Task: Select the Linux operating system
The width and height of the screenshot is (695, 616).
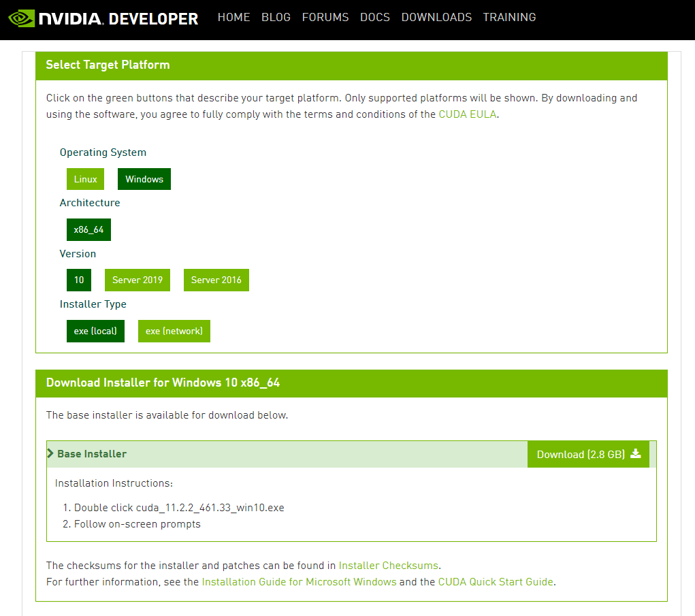Action: click(x=86, y=179)
